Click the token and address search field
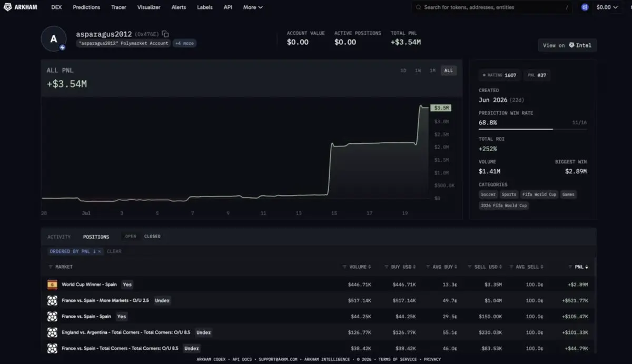Viewport: 632px width, 364px height. click(x=492, y=7)
